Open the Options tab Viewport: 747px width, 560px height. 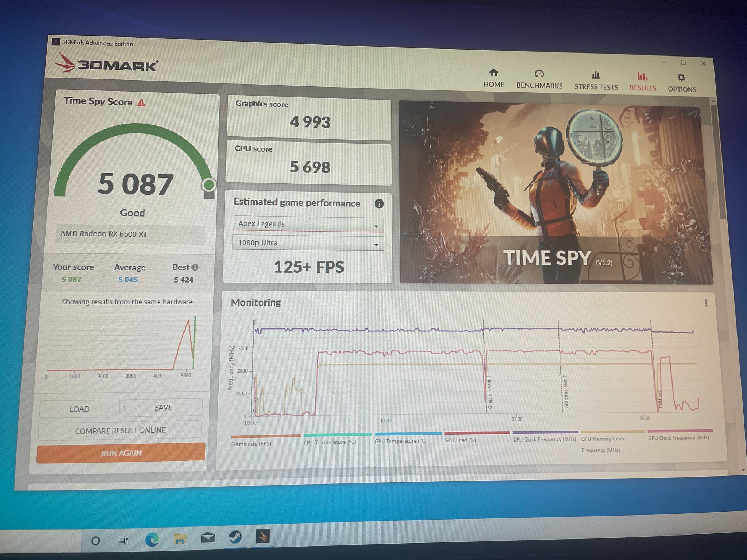click(682, 83)
